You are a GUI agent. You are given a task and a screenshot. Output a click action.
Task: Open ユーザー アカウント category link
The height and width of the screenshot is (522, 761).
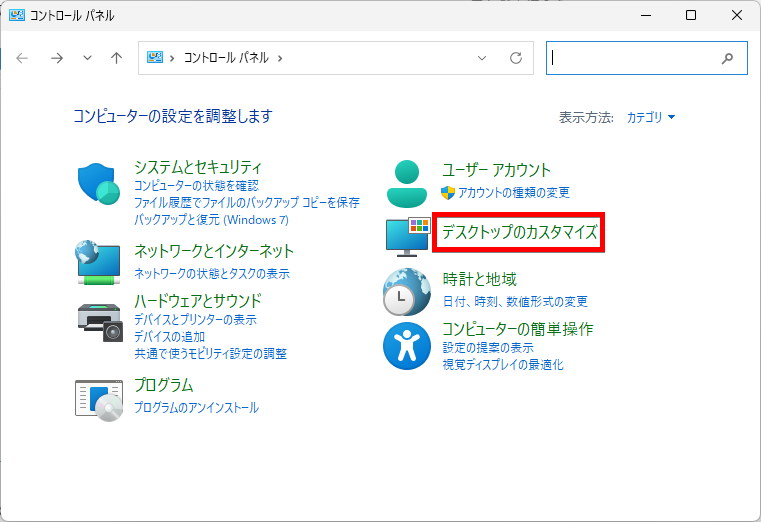pyautogui.click(x=496, y=170)
